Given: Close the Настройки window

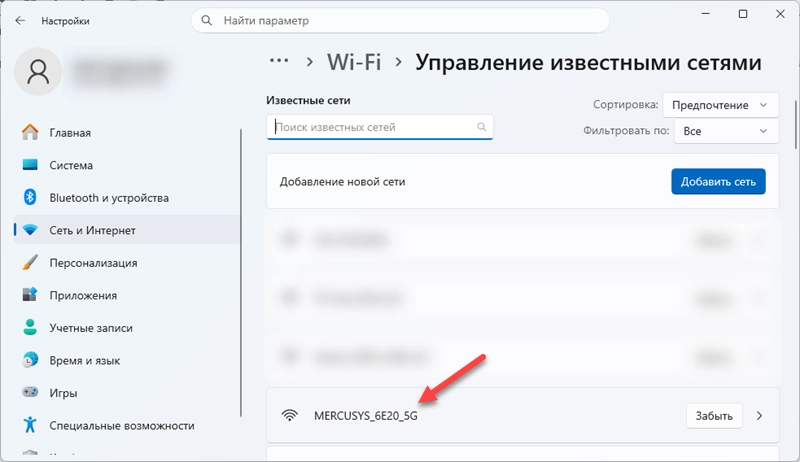Looking at the screenshot, I should click(x=780, y=14).
